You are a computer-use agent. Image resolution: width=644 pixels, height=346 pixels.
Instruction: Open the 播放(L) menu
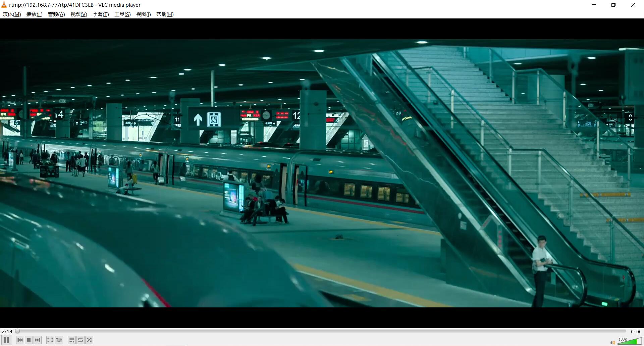[x=34, y=14]
